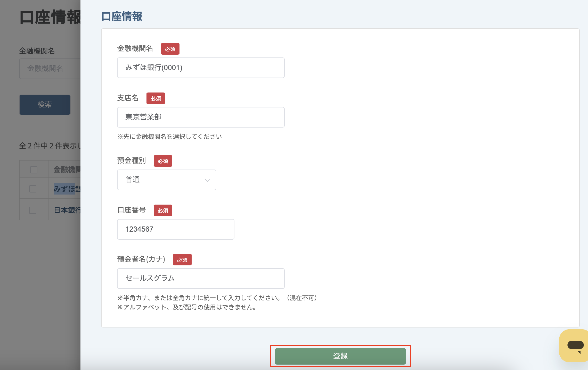This screenshot has height=370, width=588.
Task: Click the ※先に金融機関名を選択してください note
Action: [169, 137]
